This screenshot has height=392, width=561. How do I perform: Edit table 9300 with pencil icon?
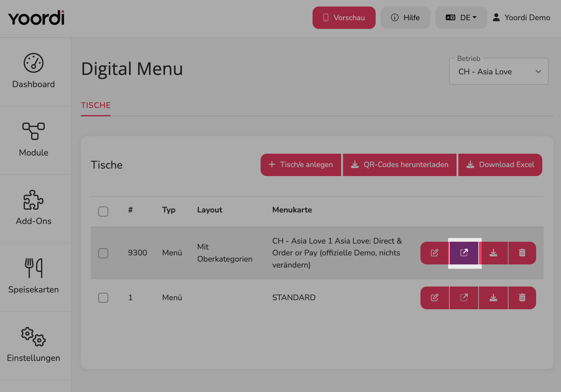[435, 253]
